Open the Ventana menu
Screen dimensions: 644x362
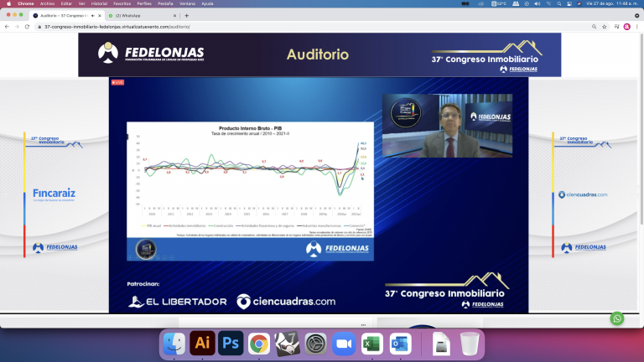point(187,3)
